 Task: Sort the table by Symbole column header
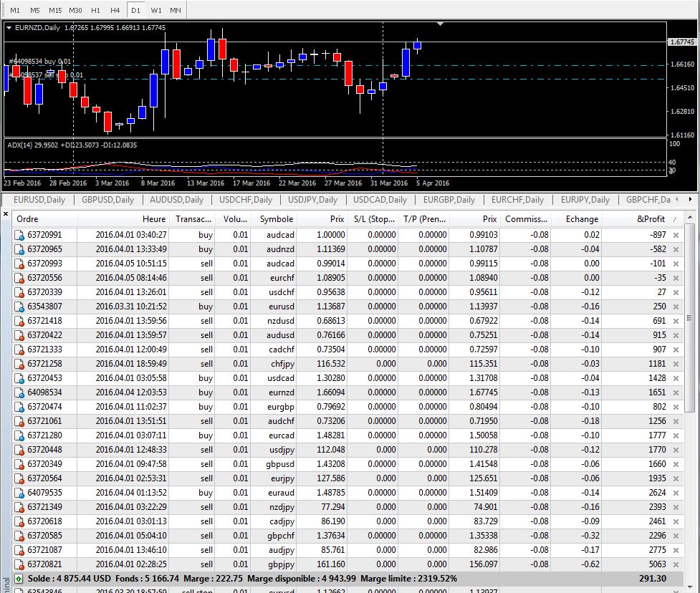[x=276, y=219]
